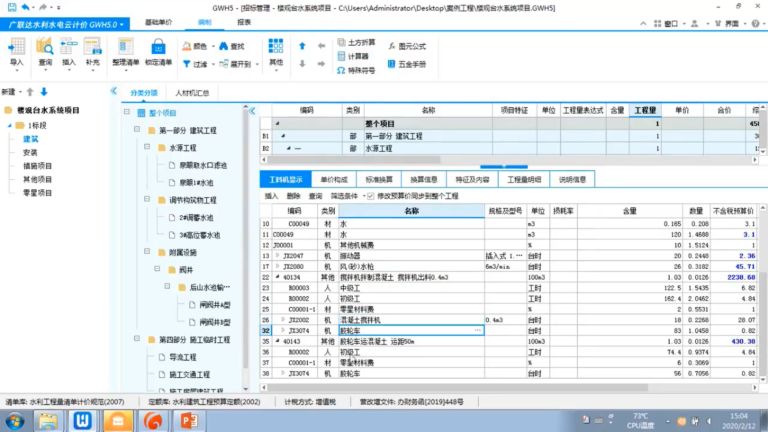Open the 颜色 dropdown arrow

click(x=213, y=47)
